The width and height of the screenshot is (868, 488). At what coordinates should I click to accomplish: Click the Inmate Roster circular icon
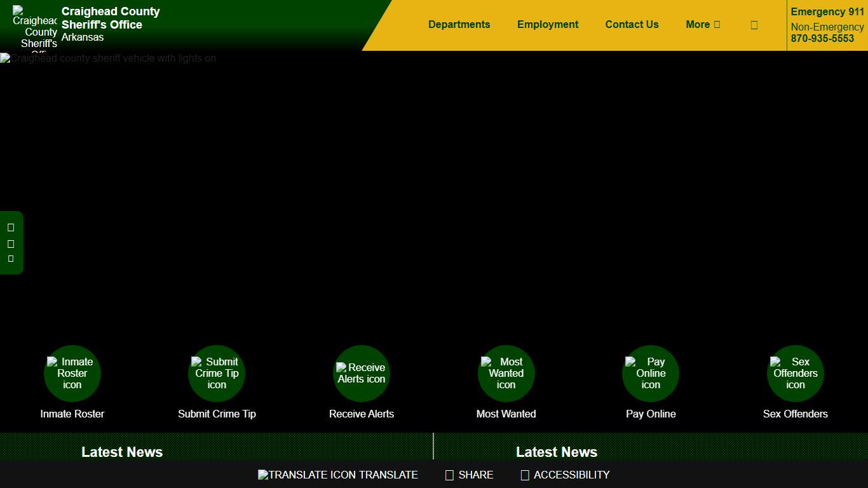click(x=72, y=374)
